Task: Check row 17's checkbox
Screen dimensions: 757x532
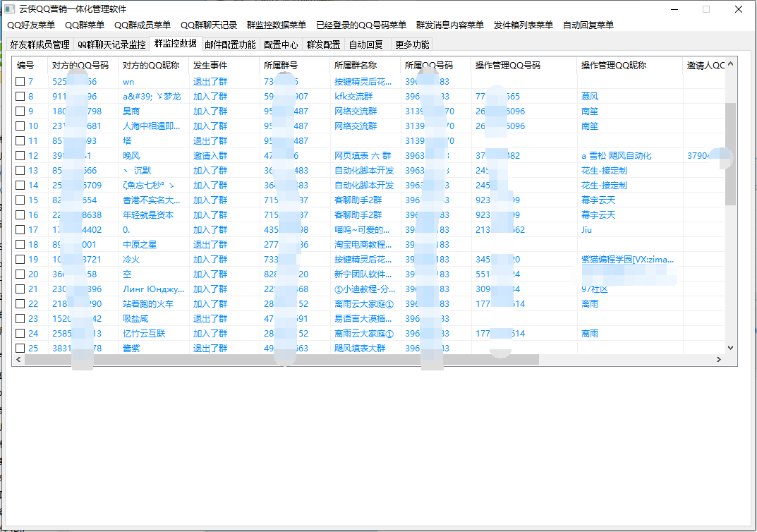Action: coord(20,230)
